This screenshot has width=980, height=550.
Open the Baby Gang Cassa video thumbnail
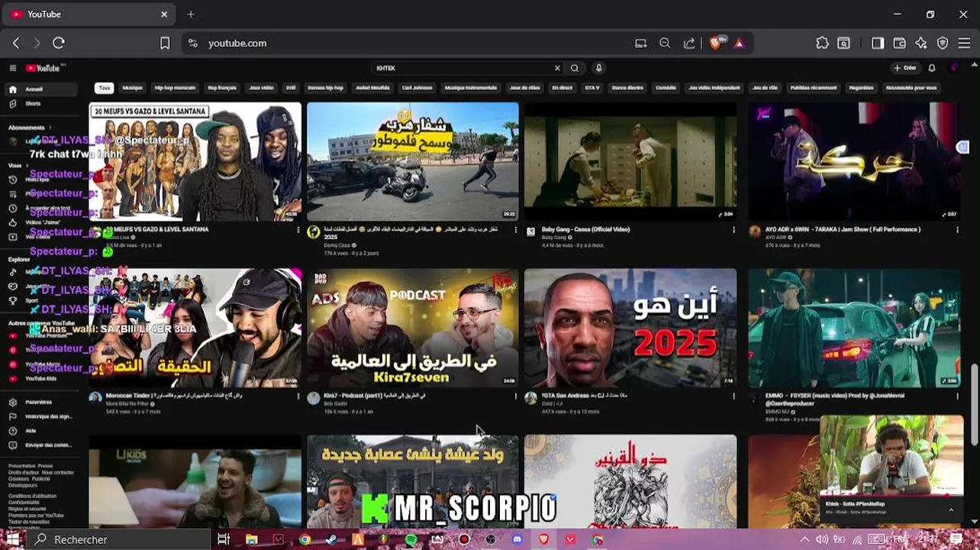pos(630,162)
